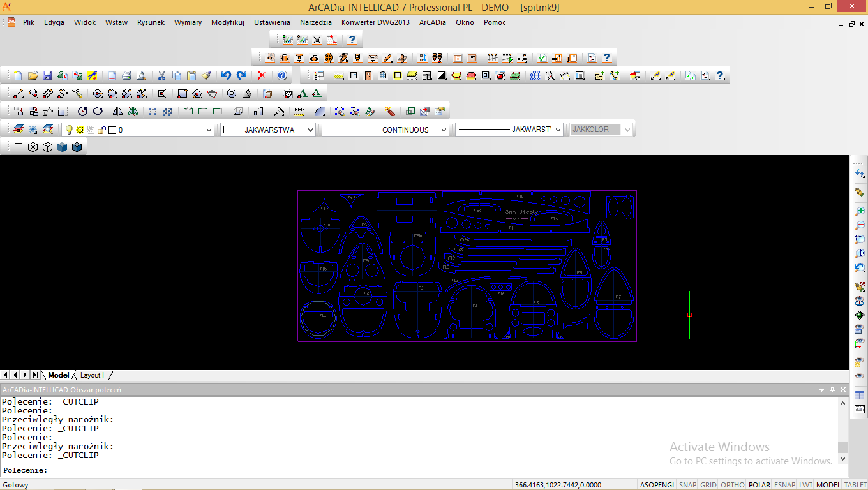Toggle GRID display in status bar
This screenshot has height=490, width=868.
(x=708, y=485)
